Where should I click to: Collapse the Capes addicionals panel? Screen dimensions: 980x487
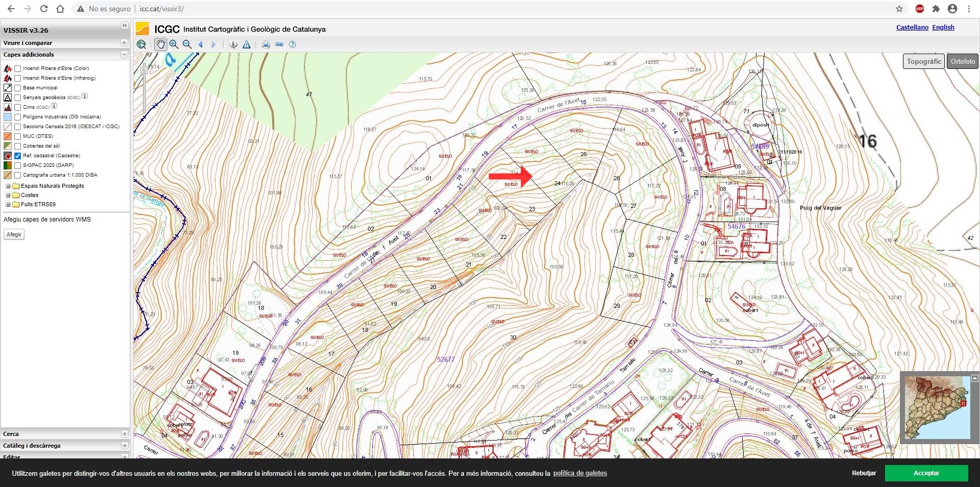pos(124,55)
